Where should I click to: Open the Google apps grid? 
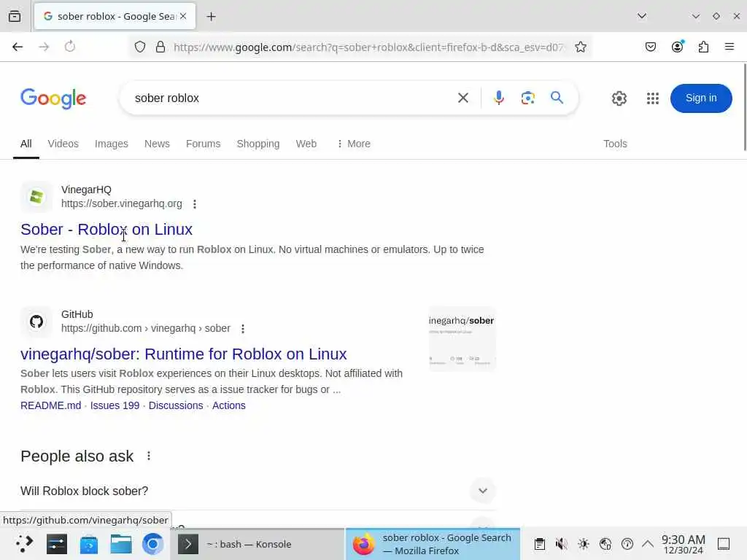click(653, 98)
